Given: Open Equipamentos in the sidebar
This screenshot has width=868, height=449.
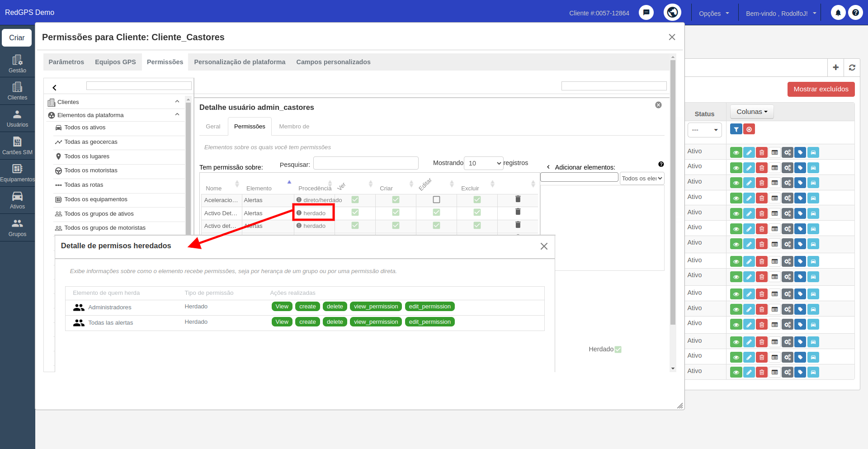Looking at the screenshot, I should click(17, 173).
